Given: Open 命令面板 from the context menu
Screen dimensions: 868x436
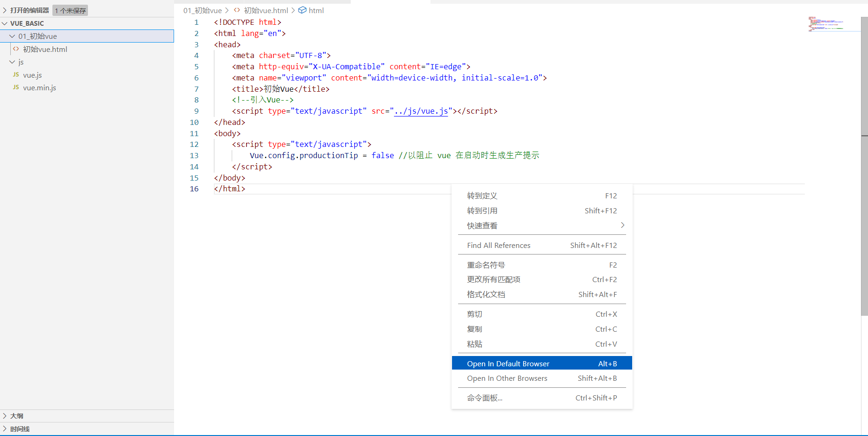Looking at the screenshot, I should pos(542,398).
